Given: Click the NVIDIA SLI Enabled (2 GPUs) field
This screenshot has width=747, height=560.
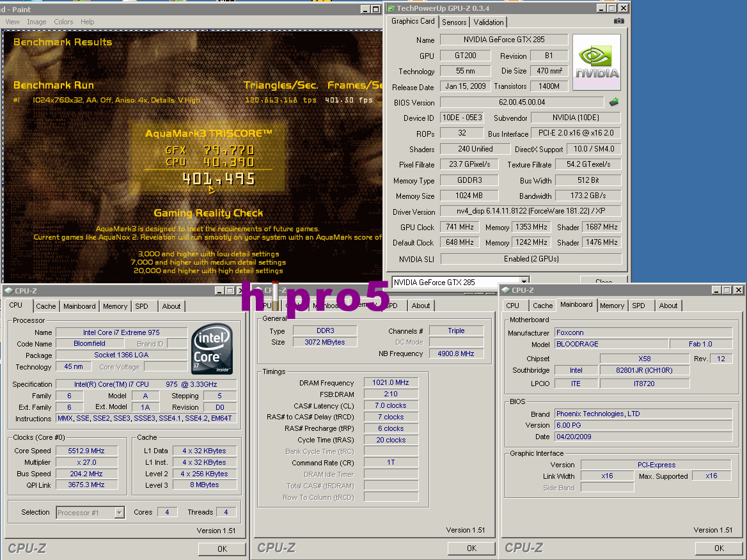Looking at the screenshot, I should pyautogui.click(x=531, y=258).
